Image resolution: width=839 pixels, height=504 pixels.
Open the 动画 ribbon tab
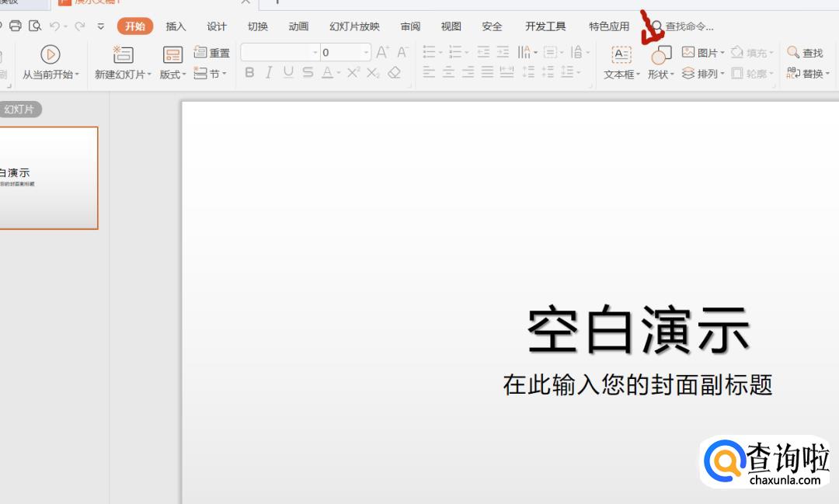coord(298,26)
